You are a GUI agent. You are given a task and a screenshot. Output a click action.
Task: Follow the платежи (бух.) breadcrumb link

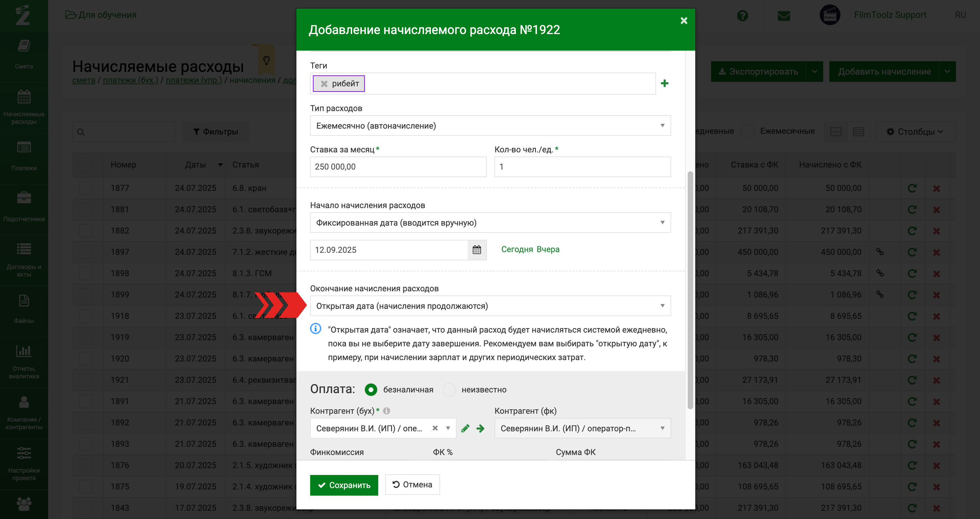click(130, 80)
